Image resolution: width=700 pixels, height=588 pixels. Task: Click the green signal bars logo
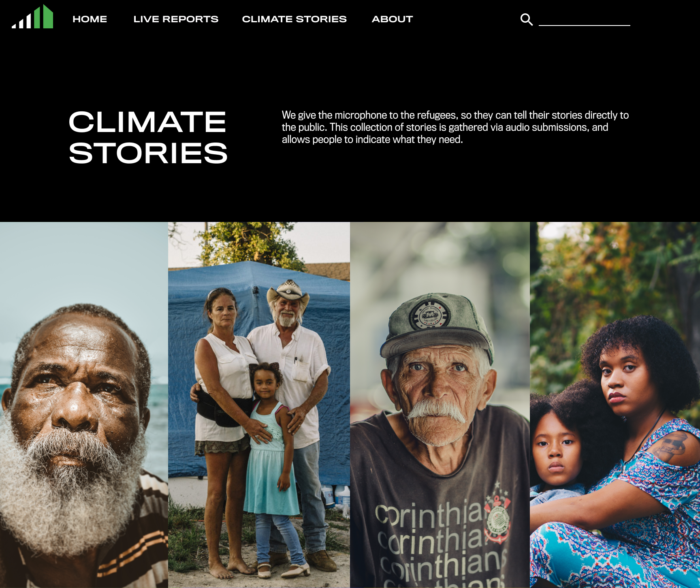[x=32, y=17]
